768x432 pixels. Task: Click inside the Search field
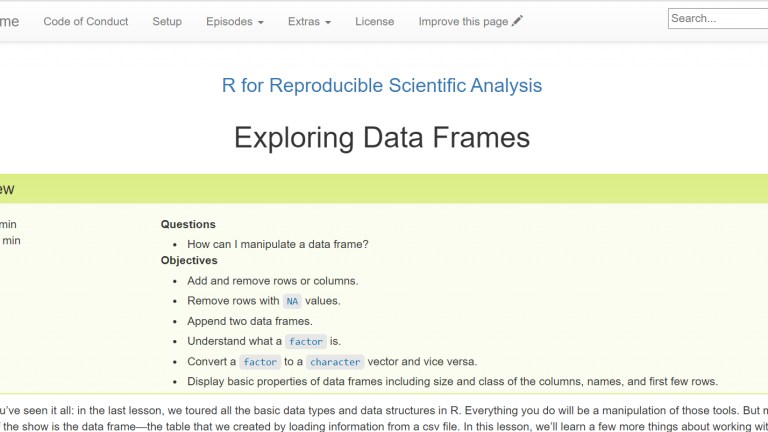[x=718, y=19]
